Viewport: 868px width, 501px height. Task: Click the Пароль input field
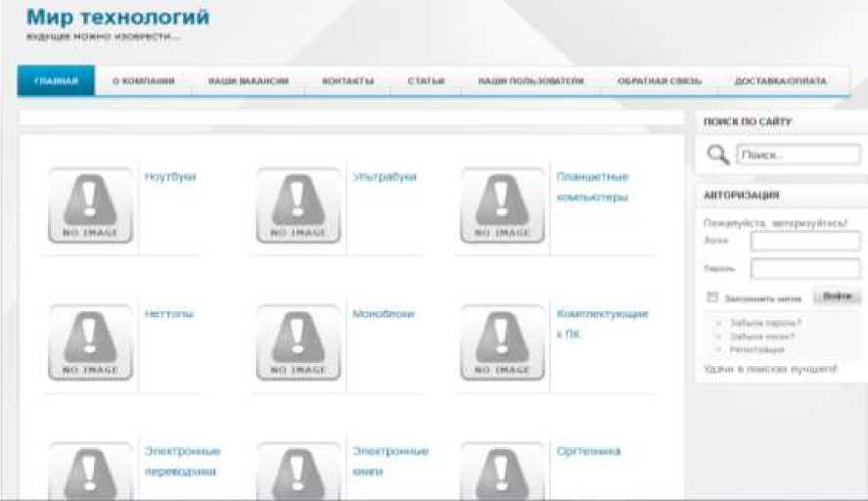[x=805, y=269]
